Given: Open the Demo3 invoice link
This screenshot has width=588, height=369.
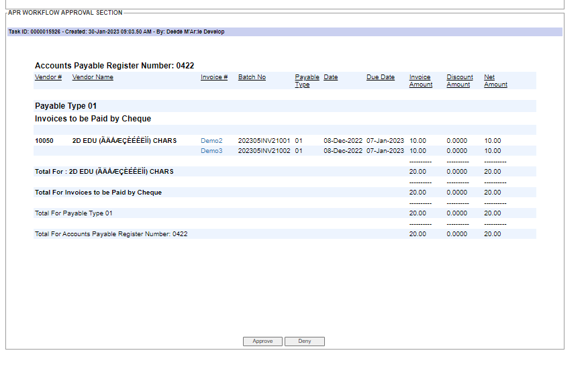Looking at the screenshot, I should point(211,151).
